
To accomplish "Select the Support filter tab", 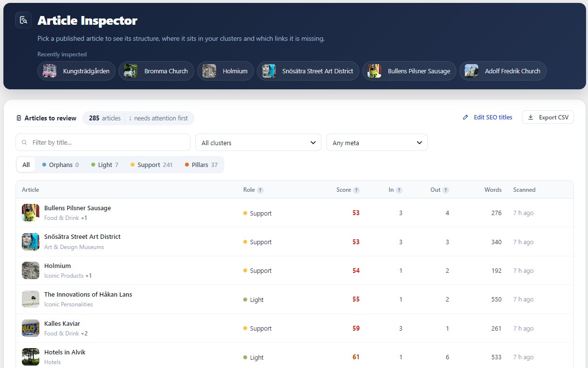I will click(x=151, y=165).
